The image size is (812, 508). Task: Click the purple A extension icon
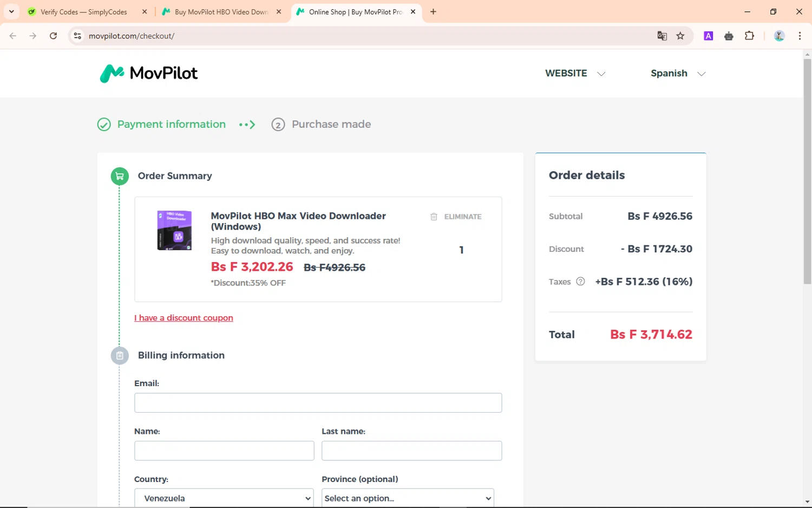708,36
